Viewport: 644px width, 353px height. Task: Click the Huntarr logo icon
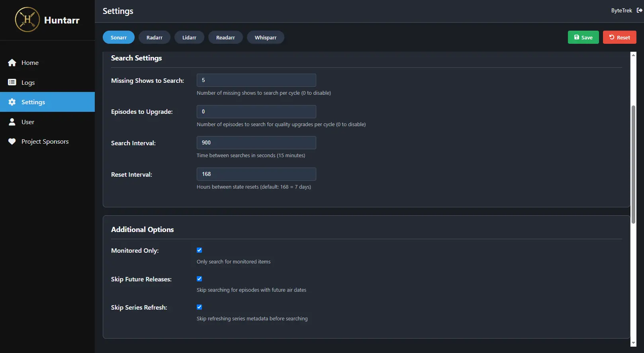27,20
